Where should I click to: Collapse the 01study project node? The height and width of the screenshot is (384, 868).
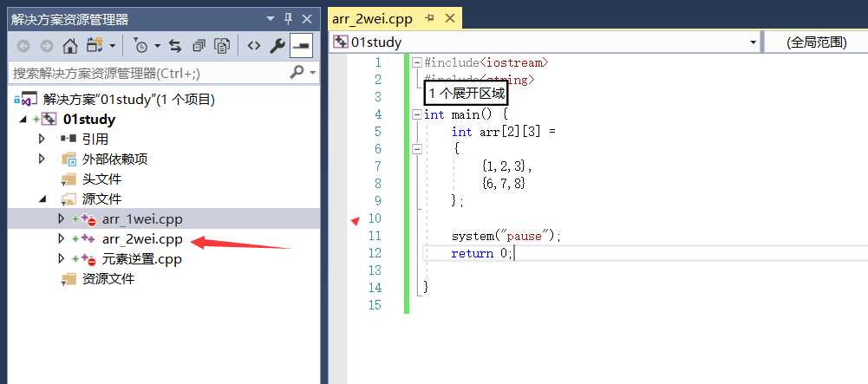coord(23,120)
